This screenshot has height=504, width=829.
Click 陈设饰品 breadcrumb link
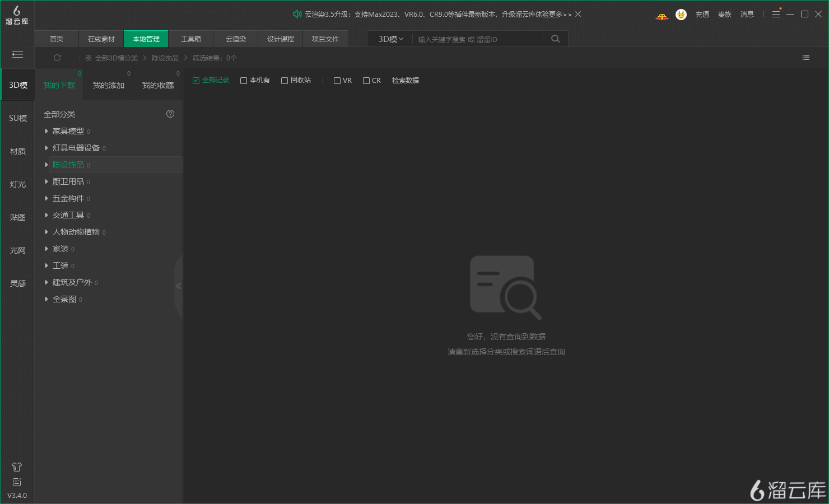(165, 58)
